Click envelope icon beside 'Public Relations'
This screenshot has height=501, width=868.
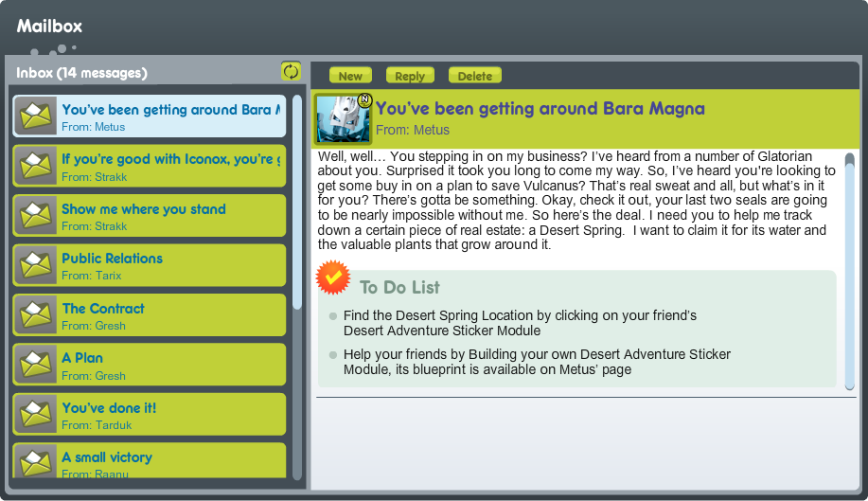pyautogui.click(x=36, y=264)
